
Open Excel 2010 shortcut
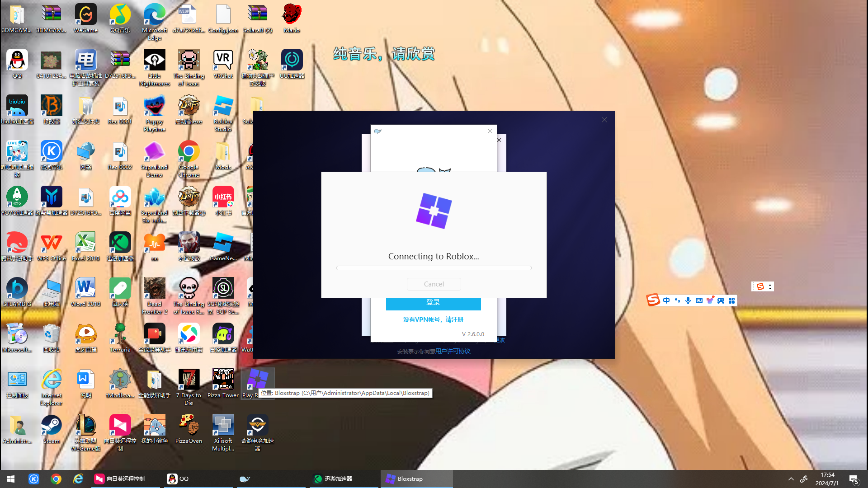(x=86, y=246)
